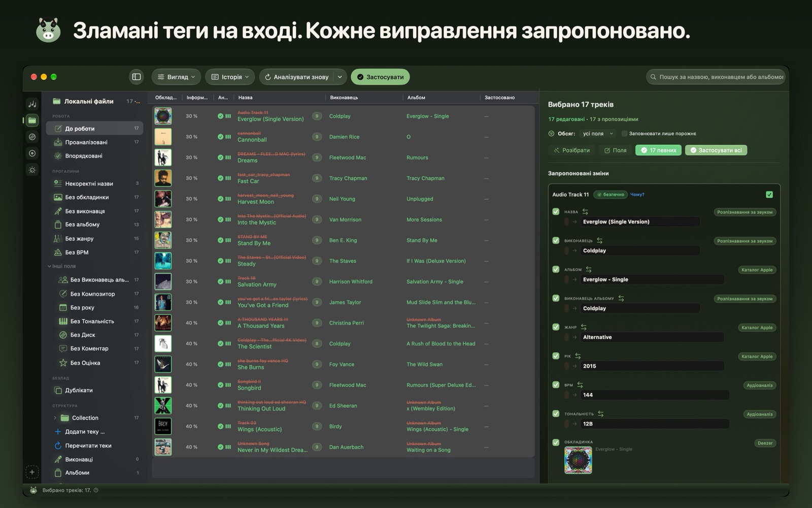Screen dimensions: 812x508
Task: Click the Everglow album cover thumbnail in details
Action: [578, 460]
